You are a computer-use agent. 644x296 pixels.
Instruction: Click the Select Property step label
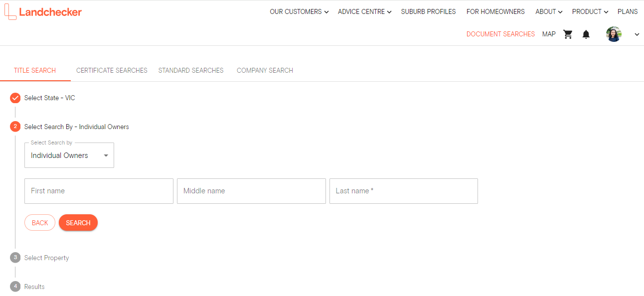47,258
